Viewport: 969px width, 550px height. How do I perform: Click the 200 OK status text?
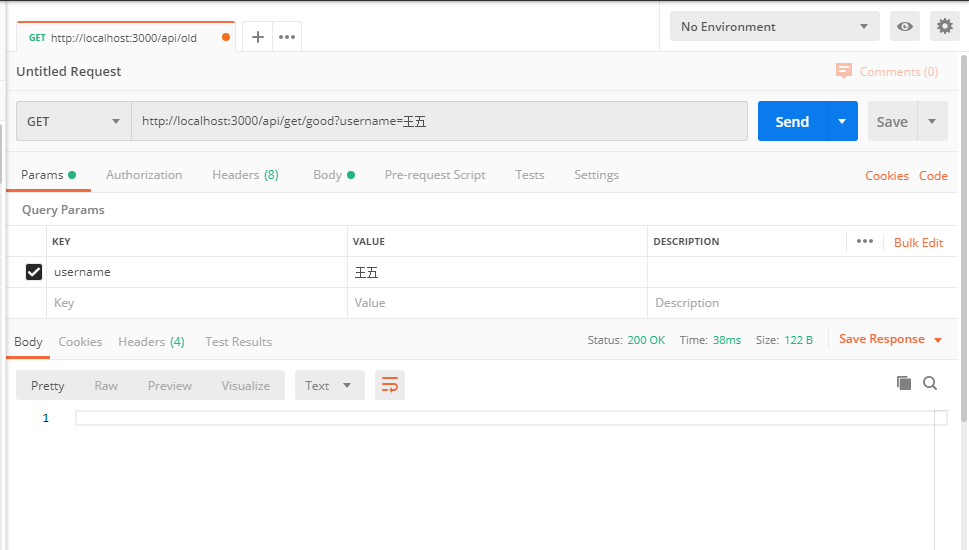coord(646,340)
